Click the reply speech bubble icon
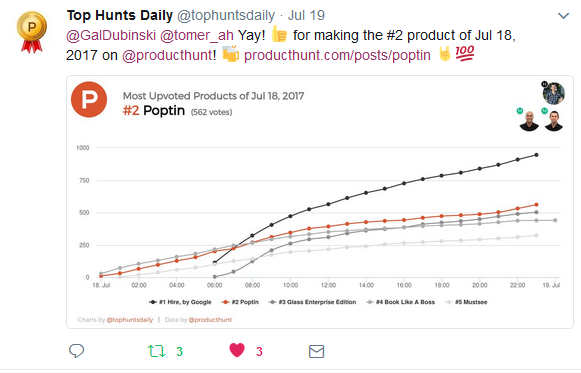The width and height of the screenshot is (581, 373). click(x=76, y=350)
